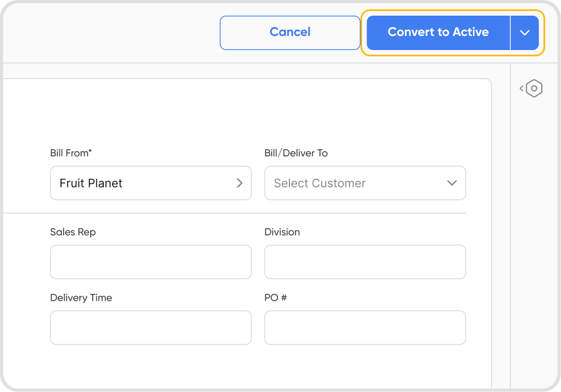Screen dimensions: 561x392
Task: Focus the Sales Rep input field
Action: coord(151,262)
